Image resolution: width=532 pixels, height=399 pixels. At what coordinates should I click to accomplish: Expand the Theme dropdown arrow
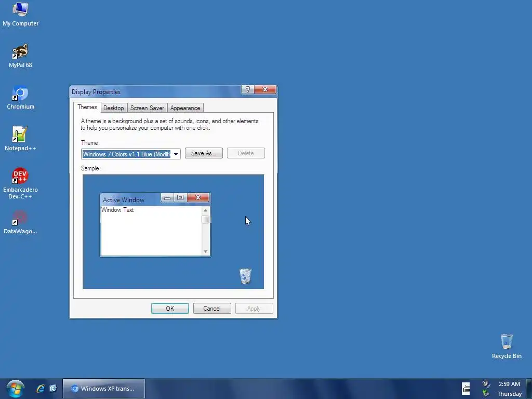[176, 154]
